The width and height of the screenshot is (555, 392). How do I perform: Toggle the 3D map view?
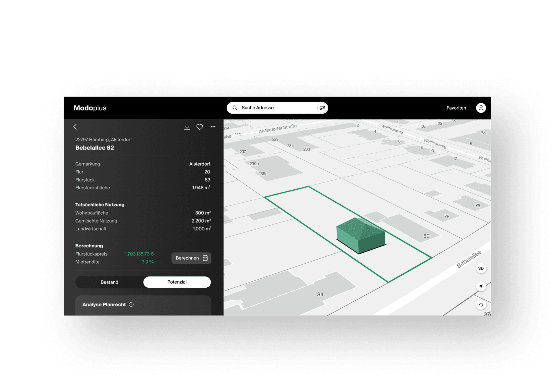(481, 268)
